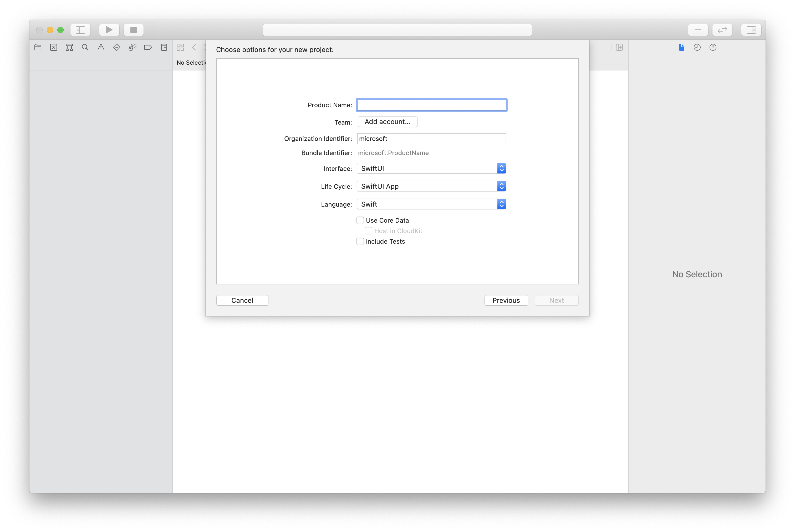The image size is (795, 532).
Task: Click Previous button to go back
Action: [506, 300]
